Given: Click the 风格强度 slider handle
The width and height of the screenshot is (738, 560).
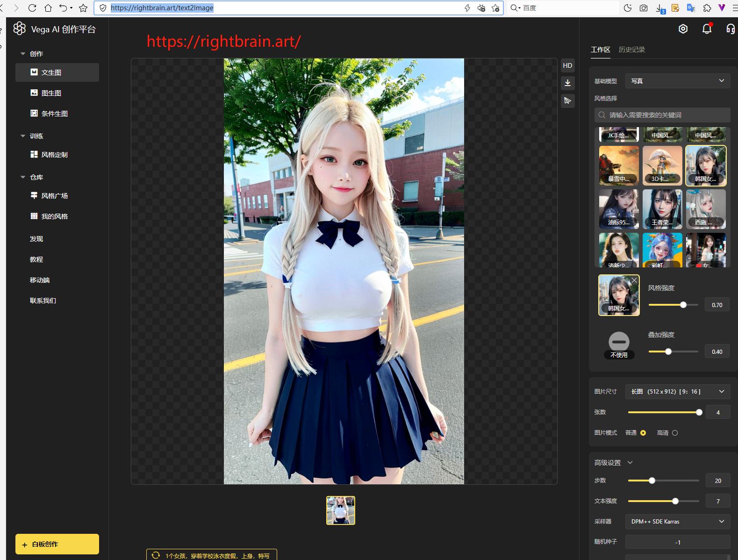Looking at the screenshot, I should (683, 305).
